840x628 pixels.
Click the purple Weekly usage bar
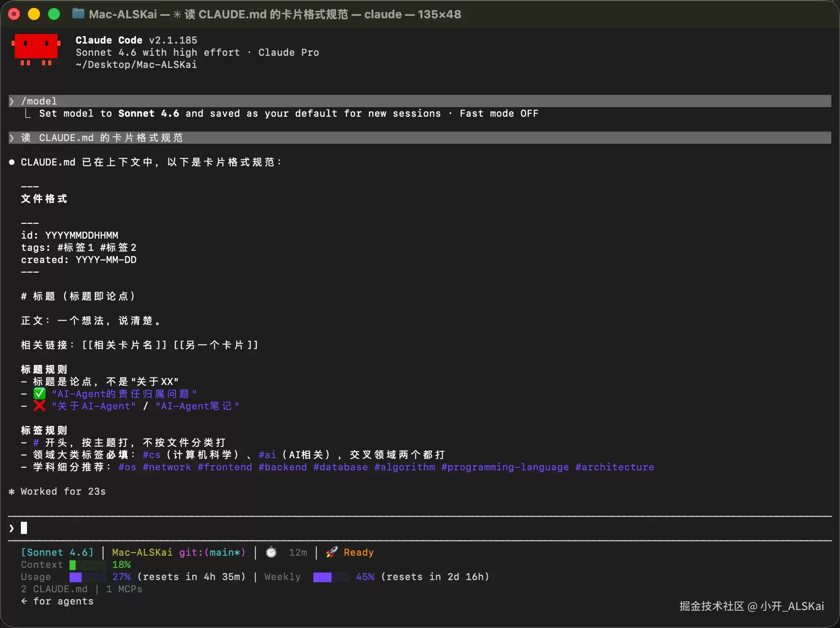[331, 577]
